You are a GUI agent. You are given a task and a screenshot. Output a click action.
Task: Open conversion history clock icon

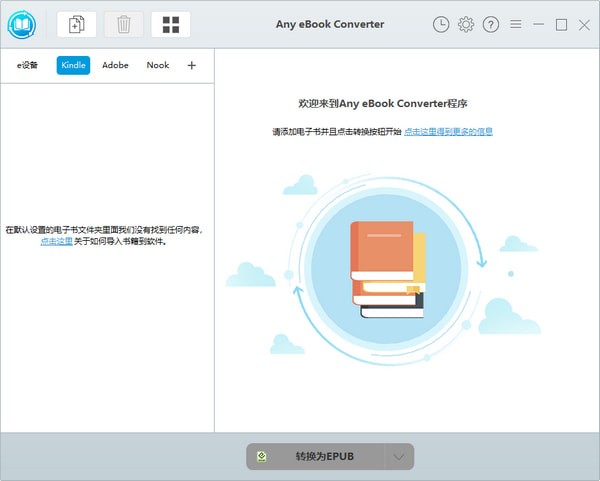[442, 25]
